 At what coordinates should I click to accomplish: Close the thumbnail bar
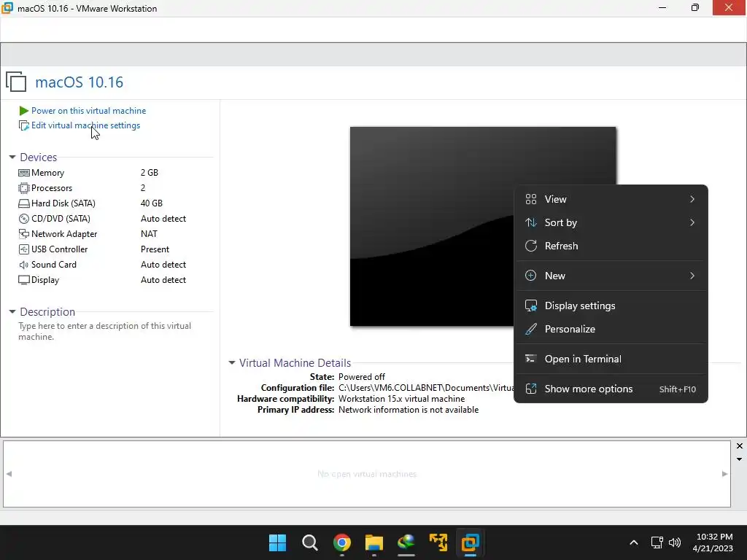pyautogui.click(x=740, y=446)
